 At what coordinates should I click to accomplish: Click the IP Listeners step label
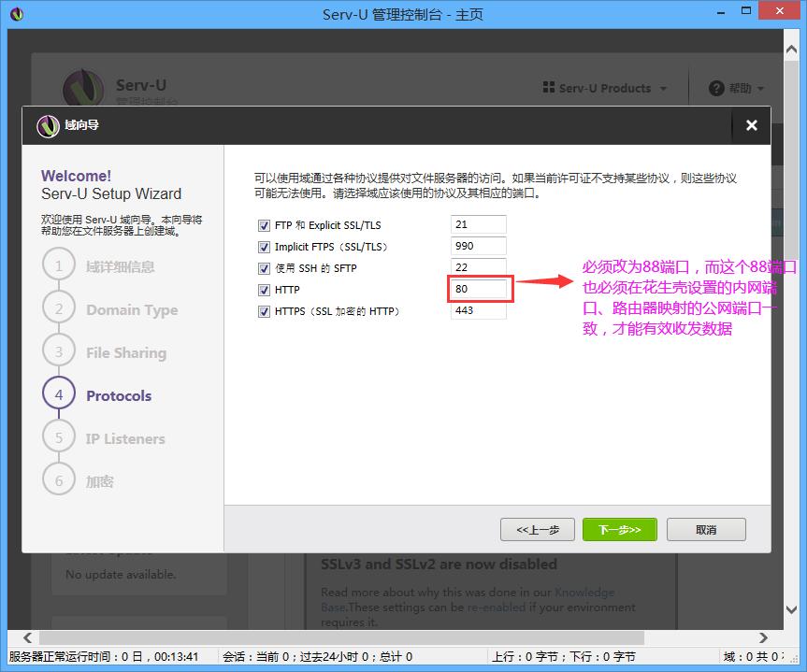pyautogui.click(x=125, y=439)
